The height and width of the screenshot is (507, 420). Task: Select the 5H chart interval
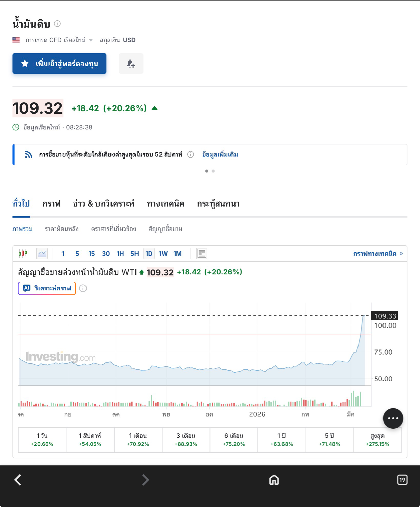[x=134, y=254]
